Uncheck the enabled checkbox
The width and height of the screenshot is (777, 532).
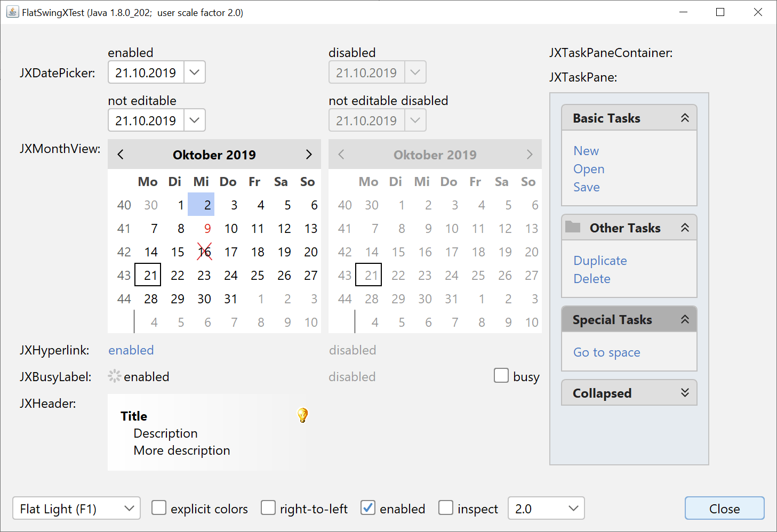[x=368, y=508]
